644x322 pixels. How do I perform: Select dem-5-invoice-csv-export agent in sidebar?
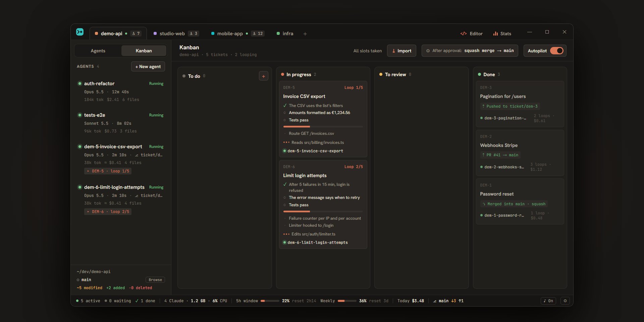[121, 158]
